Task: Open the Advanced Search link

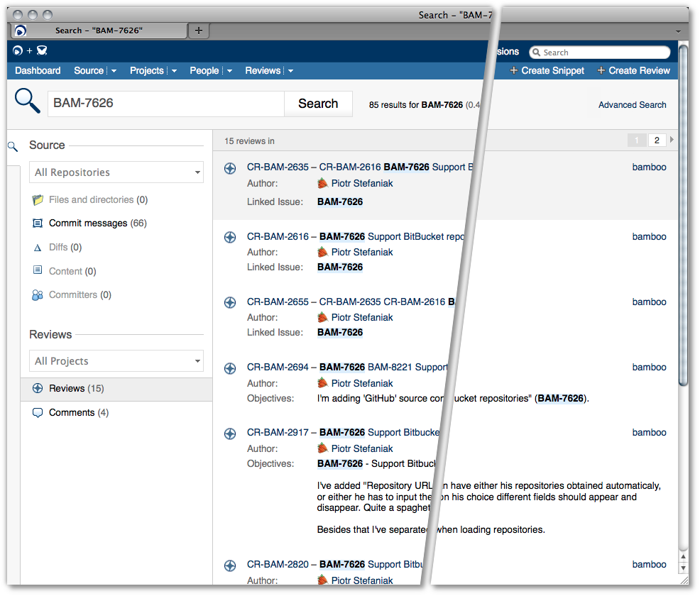Action: 632,105
